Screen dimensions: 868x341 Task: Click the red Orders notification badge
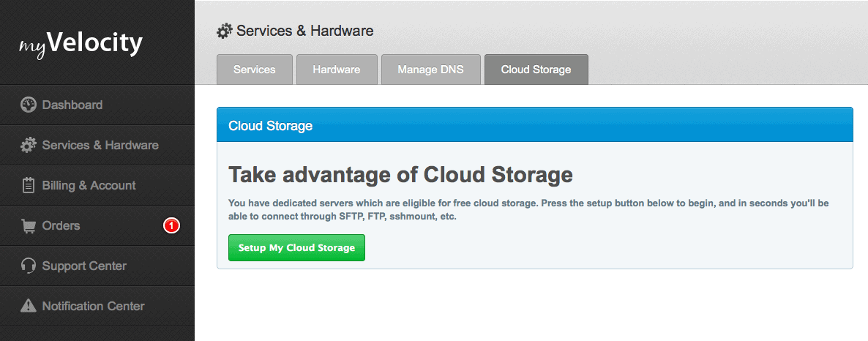pyautogui.click(x=171, y=226)
